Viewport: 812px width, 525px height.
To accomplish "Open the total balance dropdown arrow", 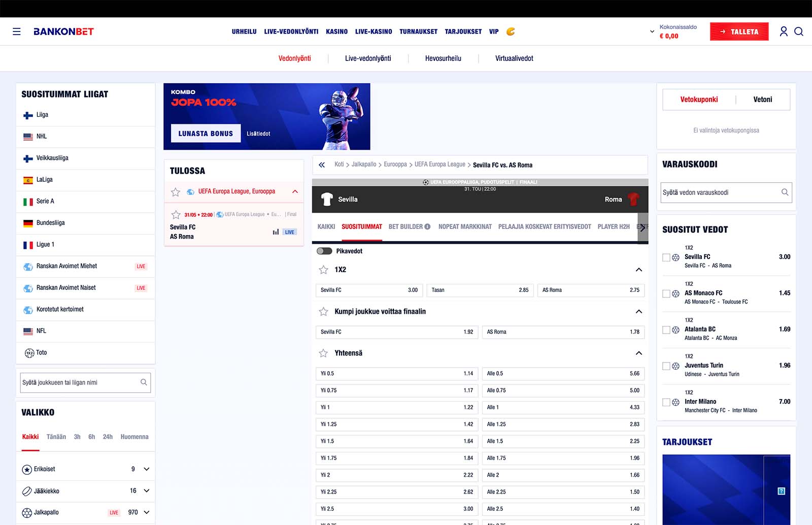I will click(652, 31).
